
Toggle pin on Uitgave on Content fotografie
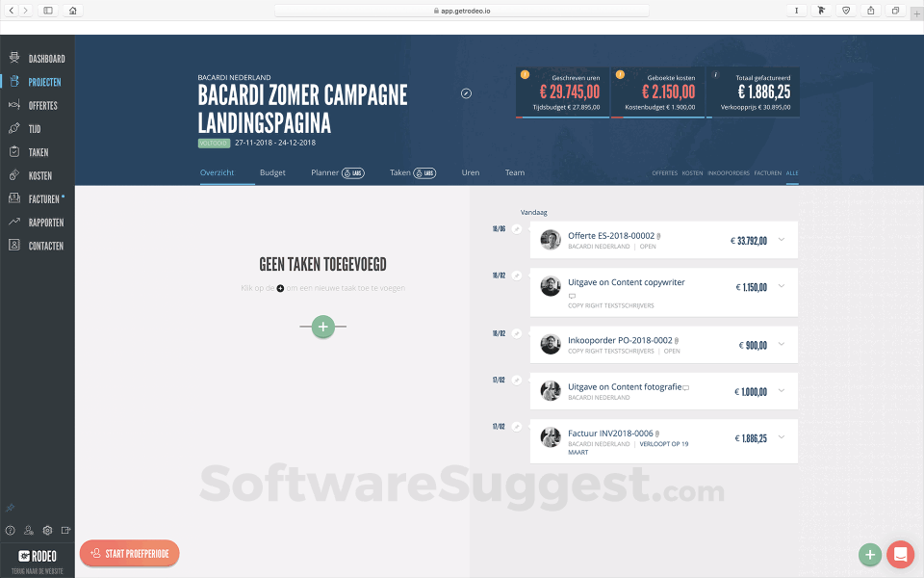(x=517, y=381)
